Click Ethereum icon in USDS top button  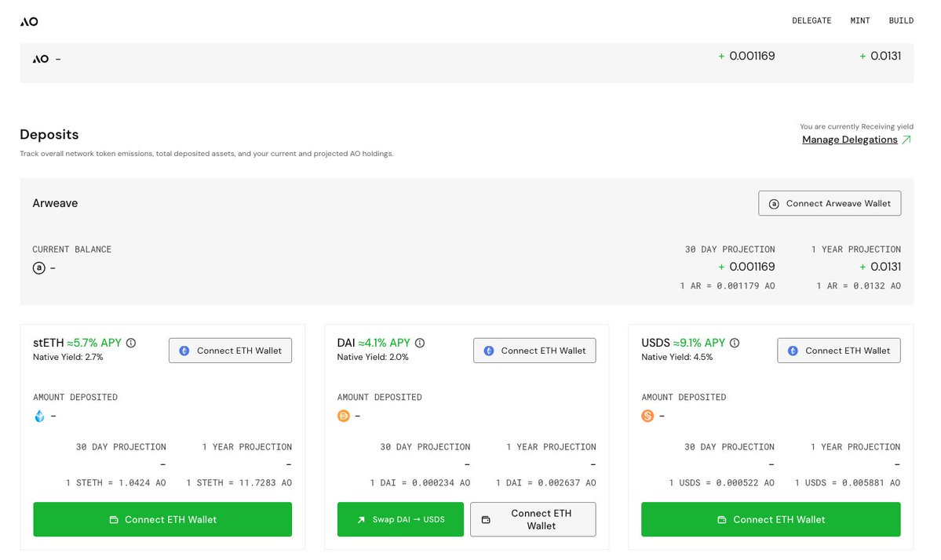793,351
